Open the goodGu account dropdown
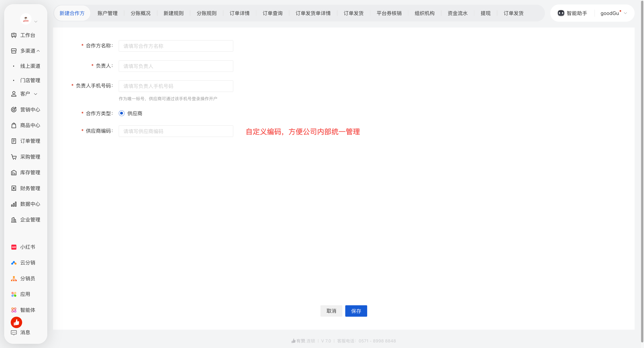This screenshot has width=644, height=348. [x=614, y=13]
